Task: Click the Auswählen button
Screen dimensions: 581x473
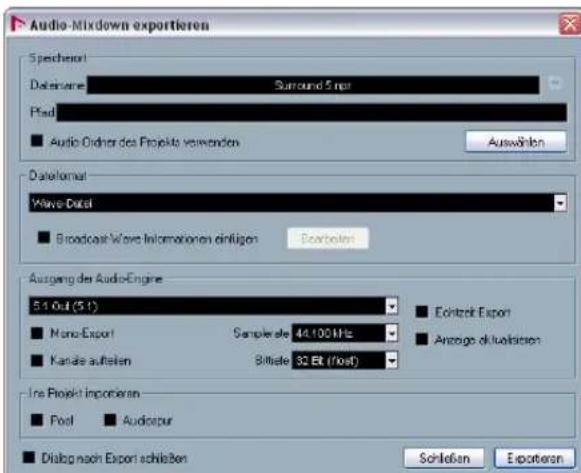Action: (x=516, y=142)
